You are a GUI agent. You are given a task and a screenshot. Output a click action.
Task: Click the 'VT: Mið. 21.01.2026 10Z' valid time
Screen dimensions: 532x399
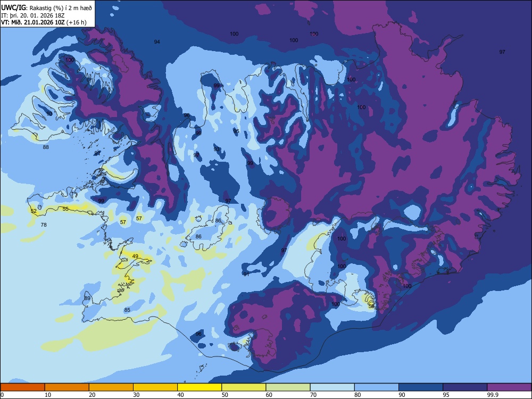click(x=33, y=23)
